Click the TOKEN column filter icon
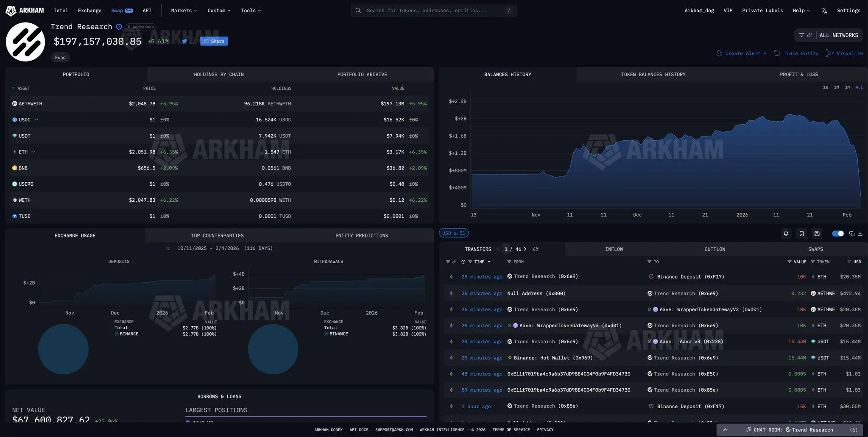 point(813,262)
